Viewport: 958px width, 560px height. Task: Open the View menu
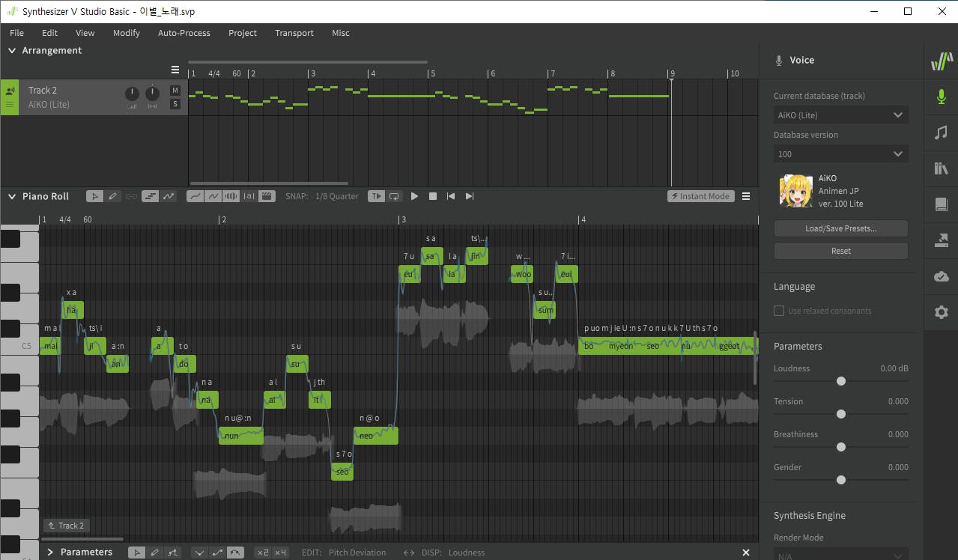(x=85, y=33)
